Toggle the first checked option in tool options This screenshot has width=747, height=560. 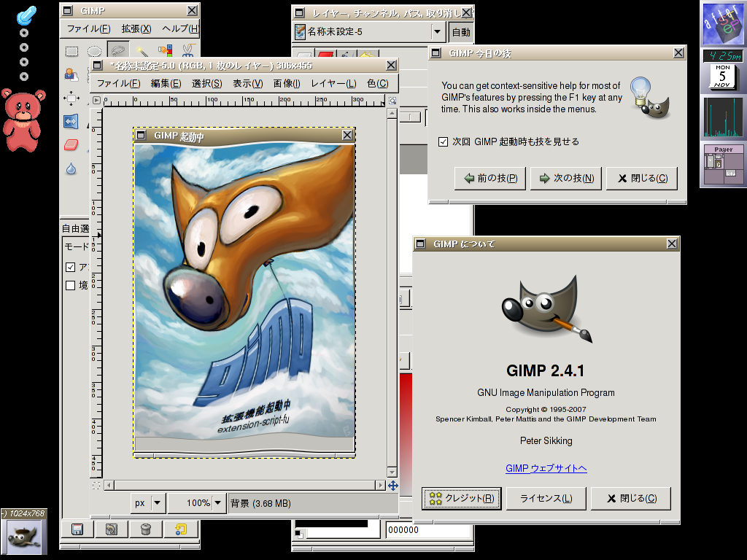(71, 267)
